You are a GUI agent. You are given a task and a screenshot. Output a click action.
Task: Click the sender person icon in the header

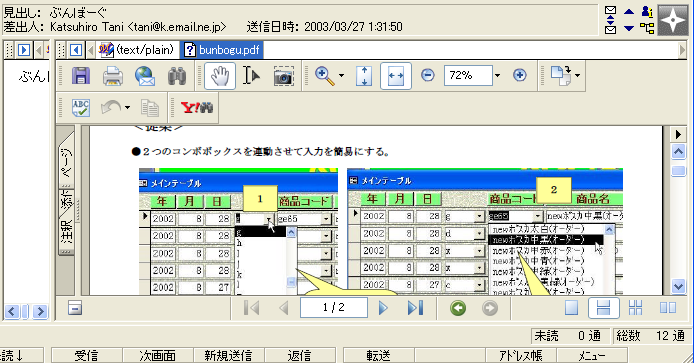click(648, 12)
